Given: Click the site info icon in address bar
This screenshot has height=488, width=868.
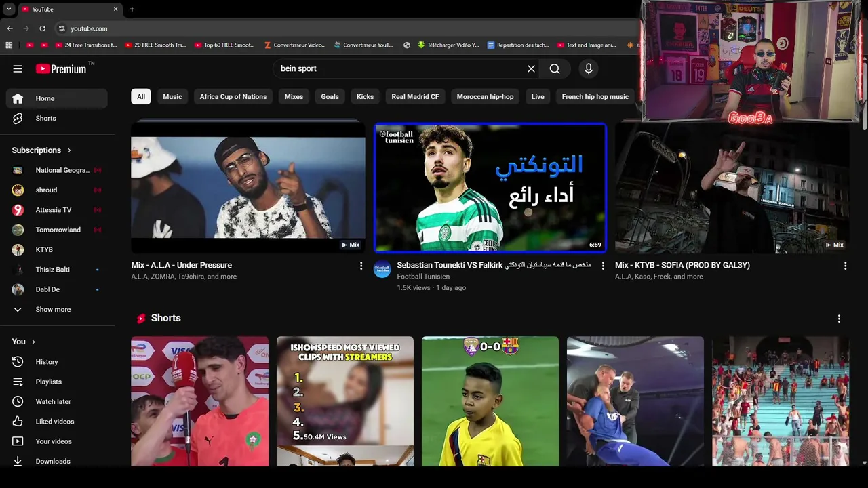Looking at the screenshot, I should pos(62,28).
